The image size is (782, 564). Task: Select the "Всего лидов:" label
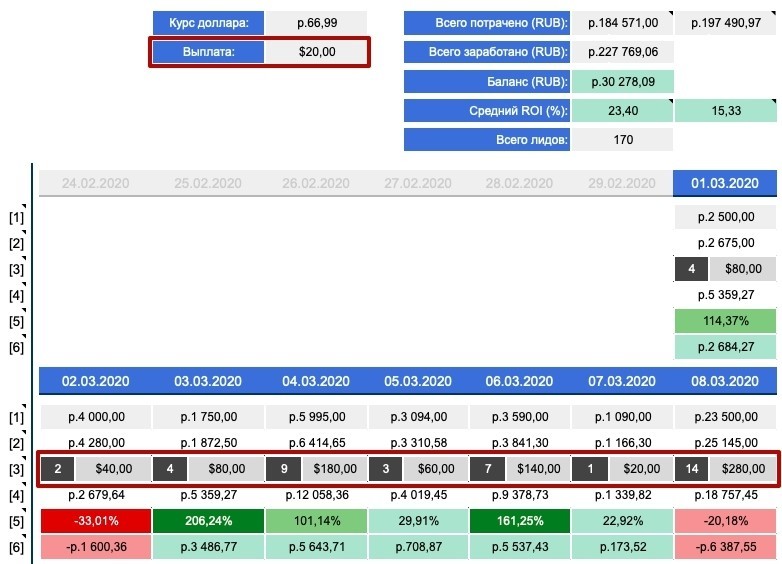[487, 140]
